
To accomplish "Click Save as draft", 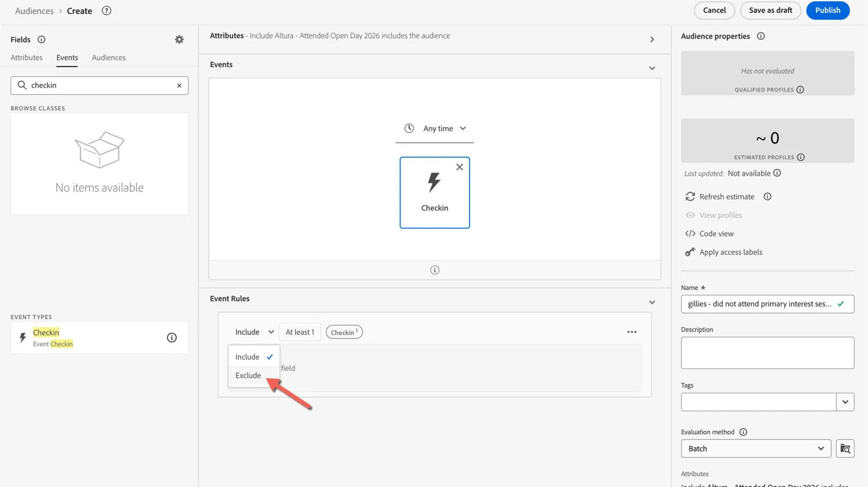I will click(x=770, y=10).
